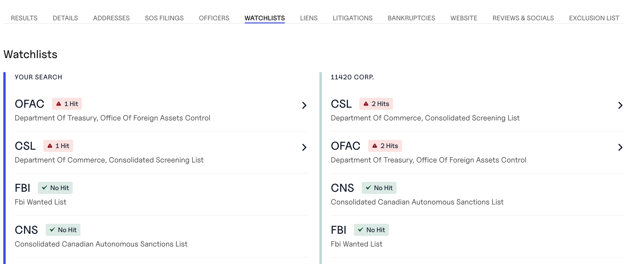Click the 11420 CORP. heading
Screen dimensions: 644x264
pyautogui.click(x=352, y=77)
